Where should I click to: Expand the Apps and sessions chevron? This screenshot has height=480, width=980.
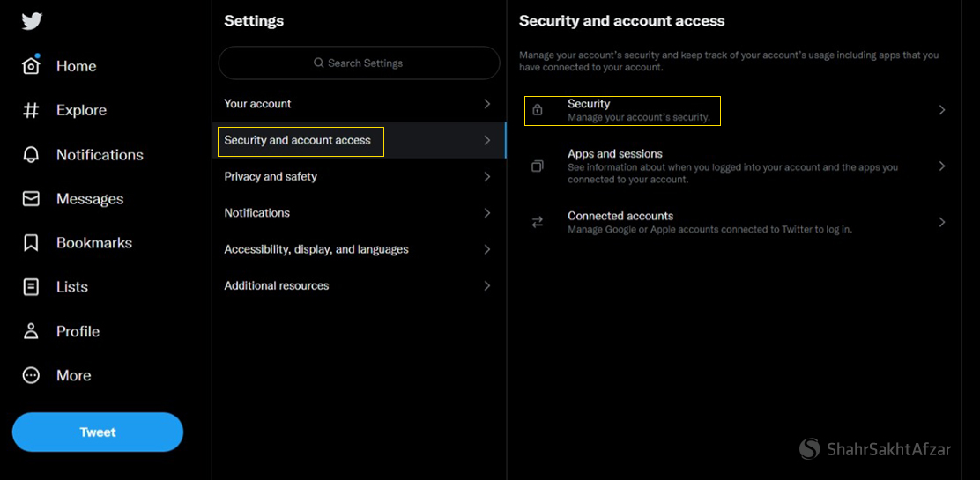(941, 166)
